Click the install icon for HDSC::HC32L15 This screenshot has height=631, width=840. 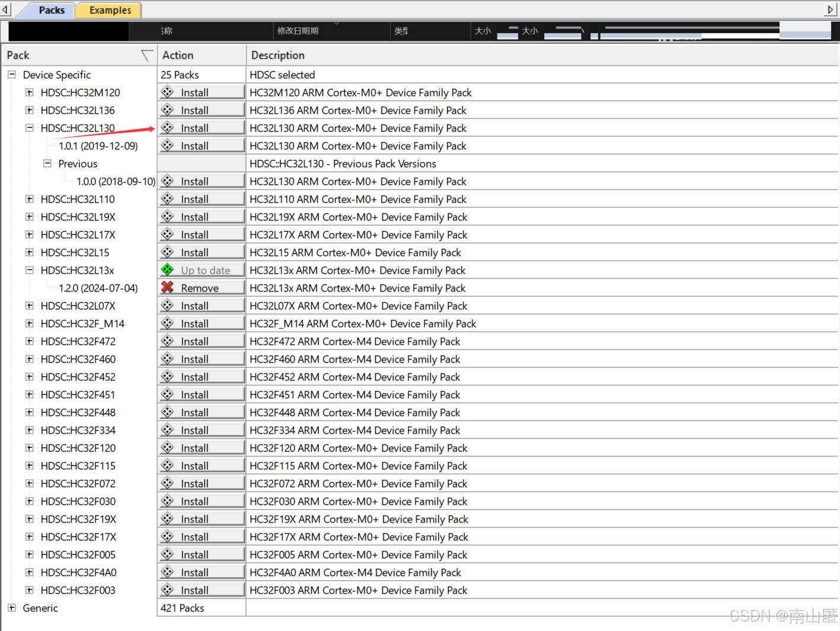[x=168, y=252]
